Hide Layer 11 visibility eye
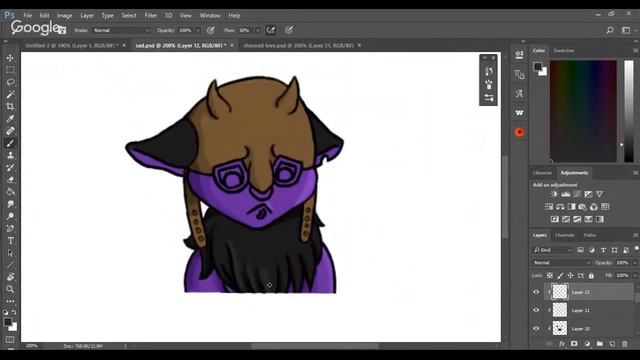Viewport: 640px width, 360px height. tap(536, 310)
